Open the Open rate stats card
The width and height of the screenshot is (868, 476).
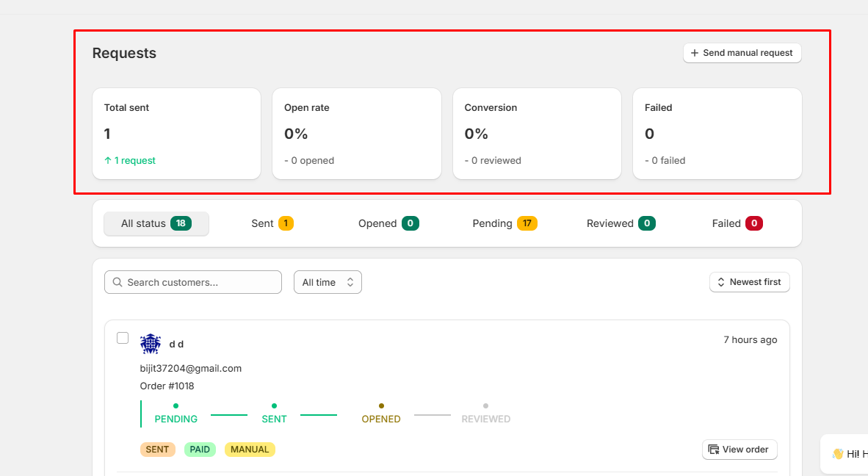point(356,134)
